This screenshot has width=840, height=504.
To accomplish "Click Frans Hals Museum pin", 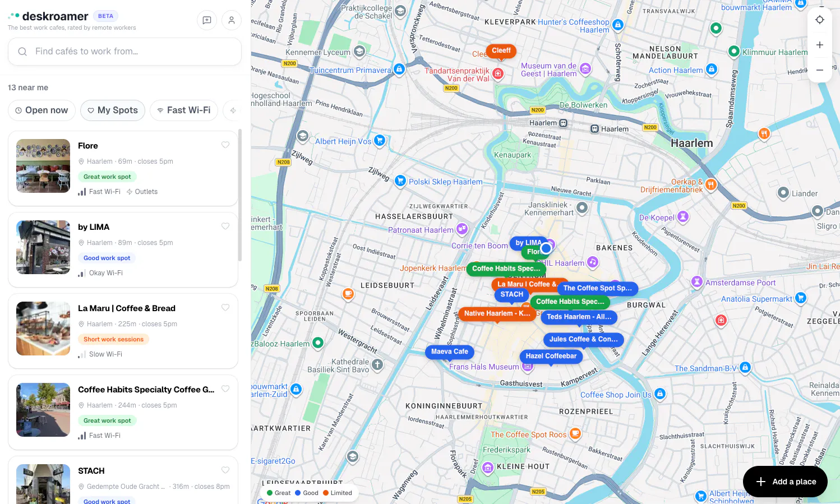I will [x=527, y=367].
